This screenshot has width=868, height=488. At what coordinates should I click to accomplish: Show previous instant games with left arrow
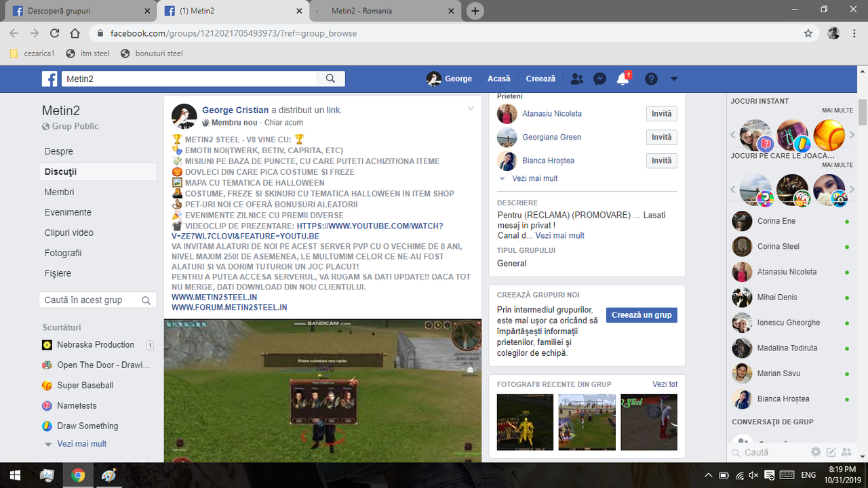tap(733, 135)
